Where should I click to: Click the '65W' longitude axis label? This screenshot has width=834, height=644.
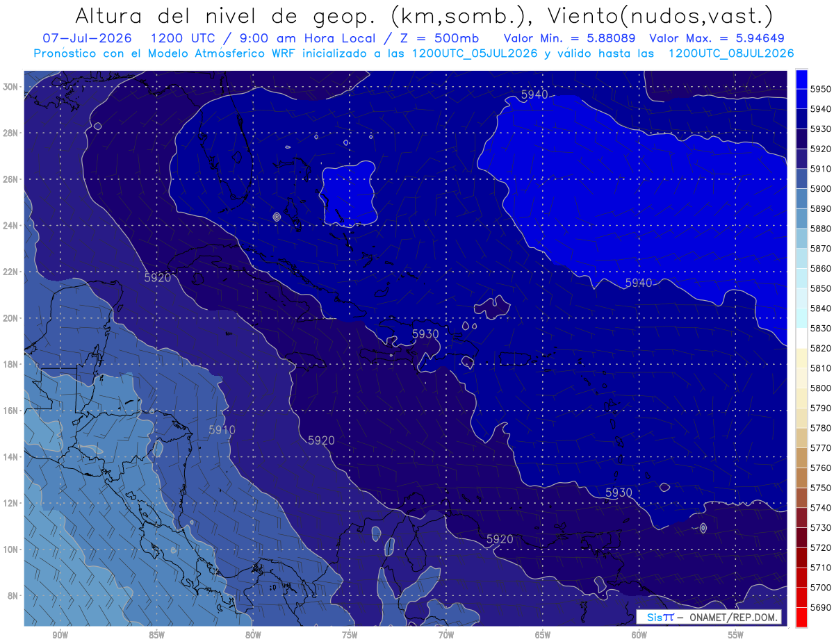[543, 636]
